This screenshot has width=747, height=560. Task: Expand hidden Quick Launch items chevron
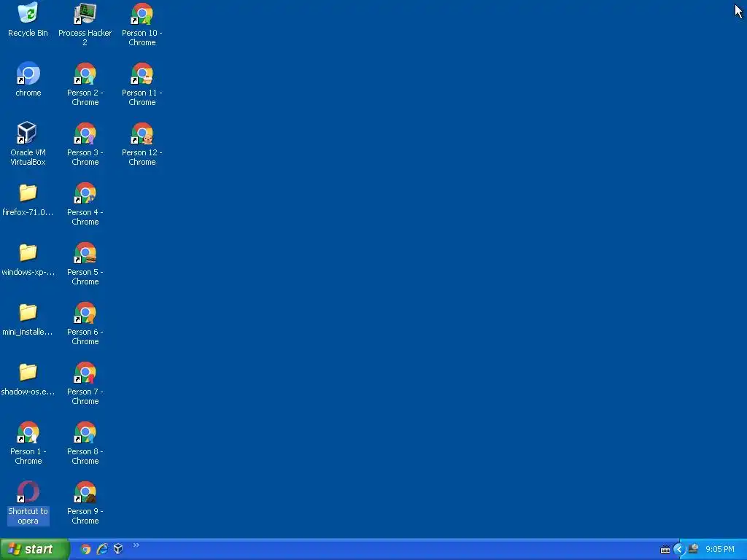[136, 545]
